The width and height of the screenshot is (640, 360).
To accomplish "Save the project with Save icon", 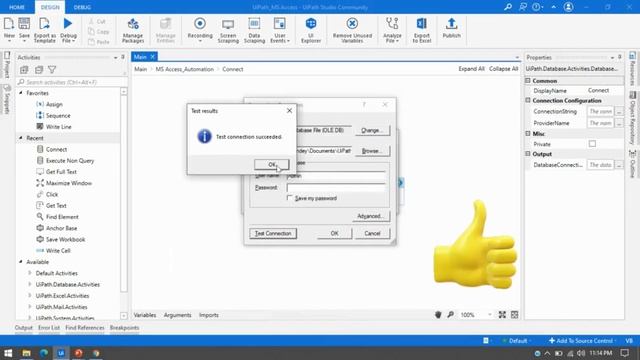I will (x=24, y=29).
